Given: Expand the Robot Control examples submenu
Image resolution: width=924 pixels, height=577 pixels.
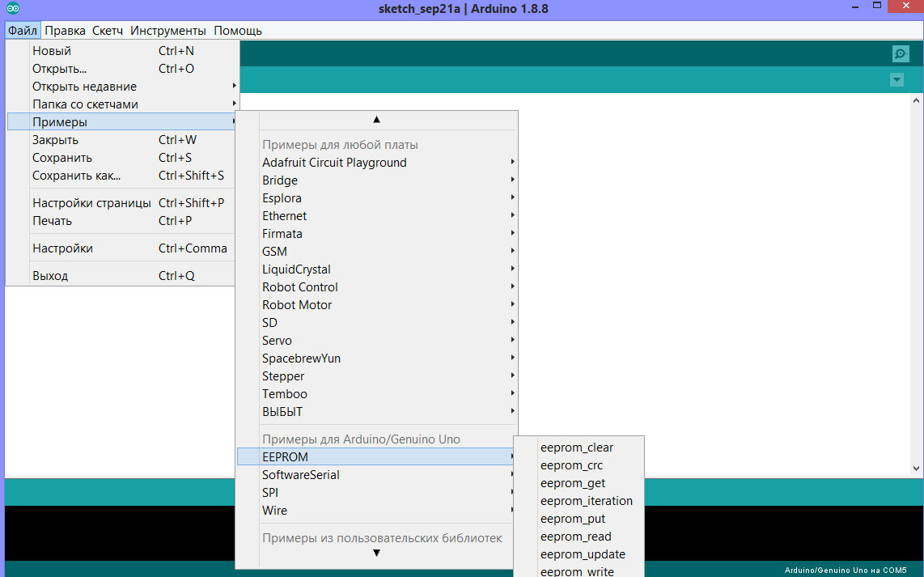Looking at the screenshot, I should 376,287.
